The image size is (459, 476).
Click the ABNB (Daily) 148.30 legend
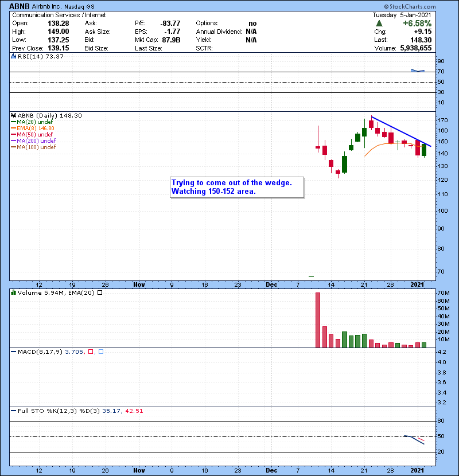(49, 115)
